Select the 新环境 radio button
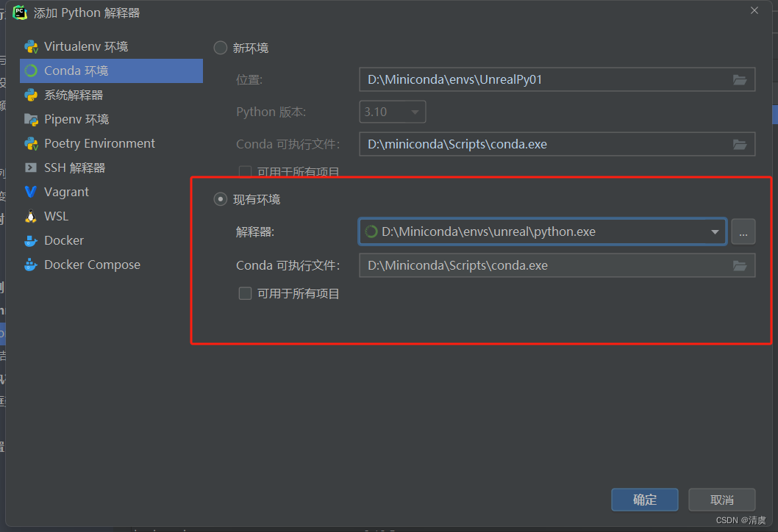This screenshot has height=532, width=778. pyautogui.click(x=220, y=47)
